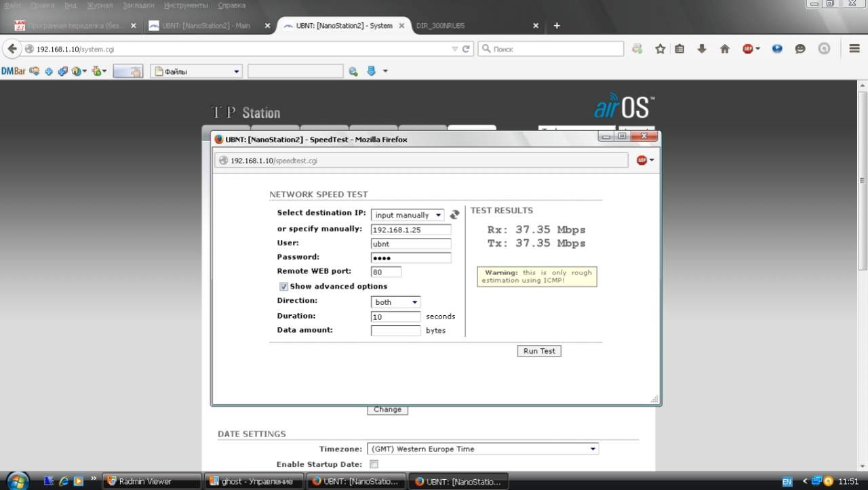Open the Журнал menu
This screenshot has width=868, height=490.
click(100, 5)
